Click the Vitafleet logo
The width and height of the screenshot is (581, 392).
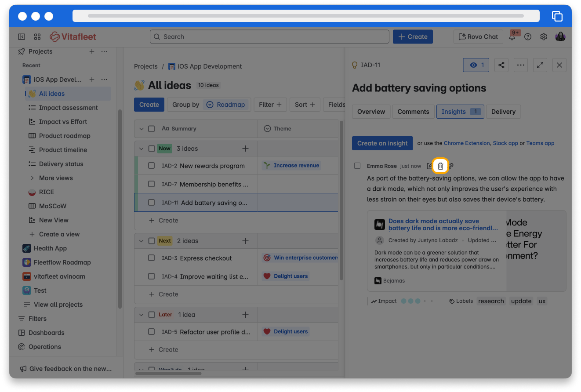[73, 36]
